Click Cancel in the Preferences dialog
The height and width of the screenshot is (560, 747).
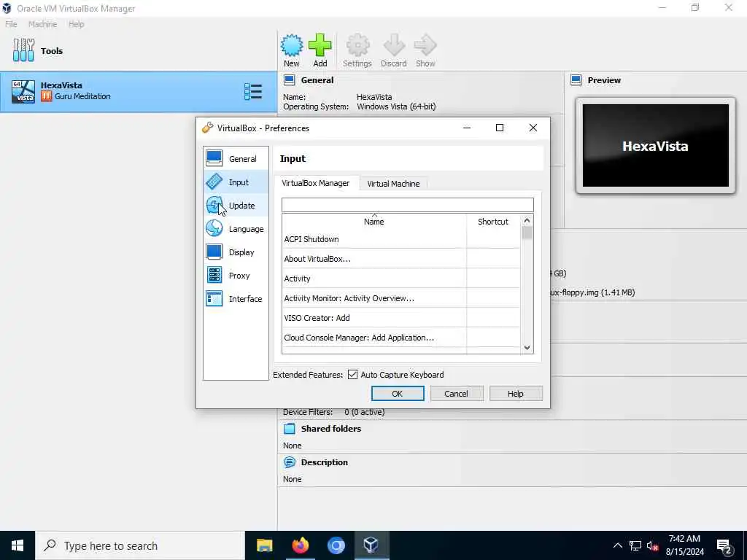tap(457, 393)
